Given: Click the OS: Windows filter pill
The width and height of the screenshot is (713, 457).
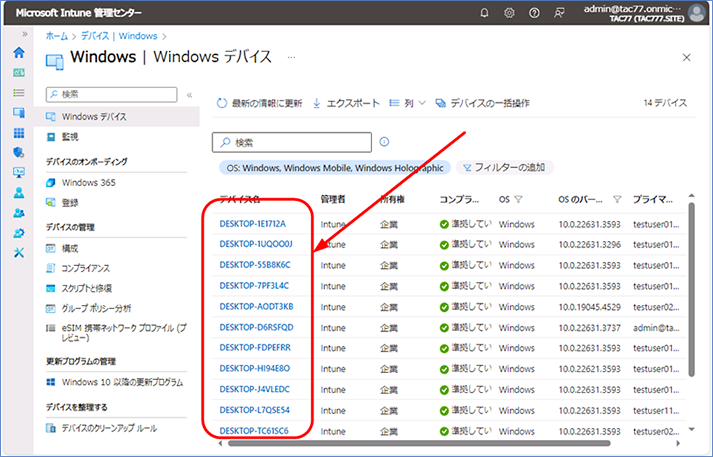Looking at the screenshot, I should pyautogui.click(x=335, y=168).
